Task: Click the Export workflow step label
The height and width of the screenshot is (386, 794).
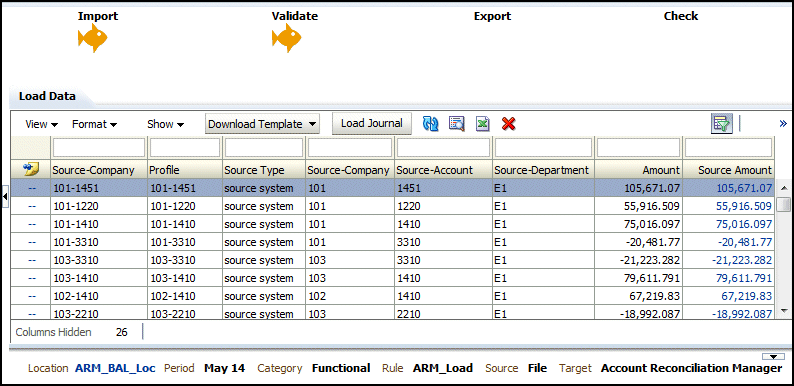Action: [x=492, y=16]
